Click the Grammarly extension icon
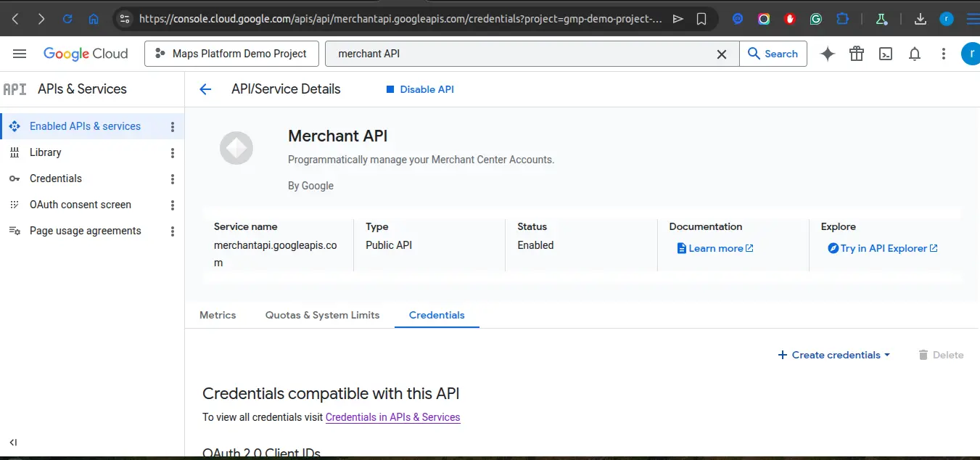Viewport: 980px width, 460px height. point(816,19)
